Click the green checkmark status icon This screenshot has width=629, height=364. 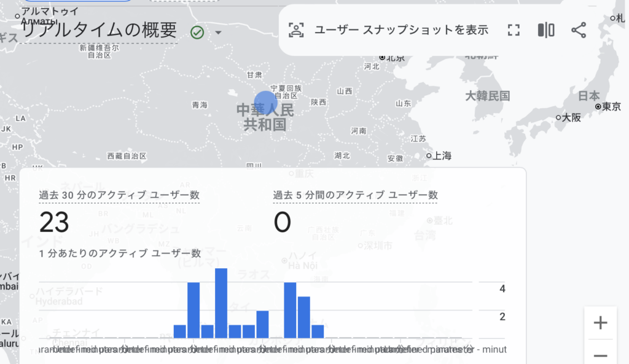click(x=197, y=32)
